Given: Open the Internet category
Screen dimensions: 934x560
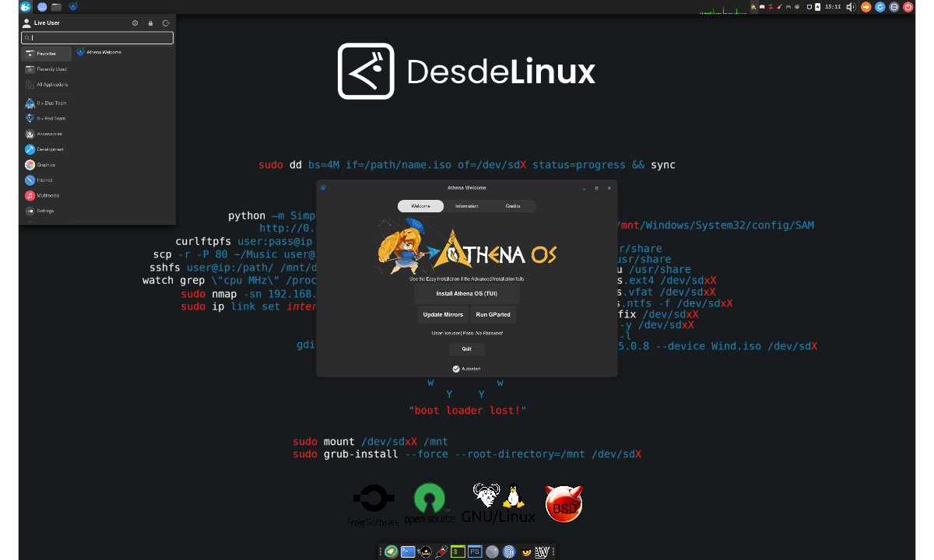Looking at the screenshot, I should click(x=47, y=180).
